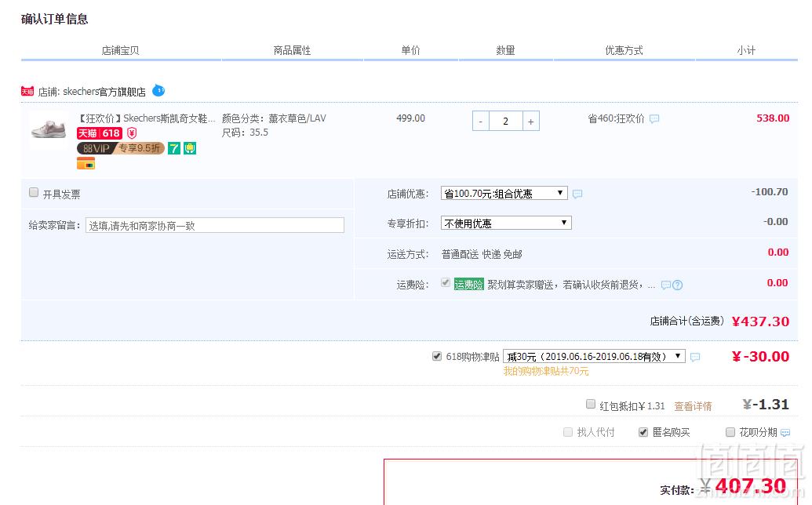Click the 普通配送 快递 免邮 shipping text

click(x=482, y=254)
